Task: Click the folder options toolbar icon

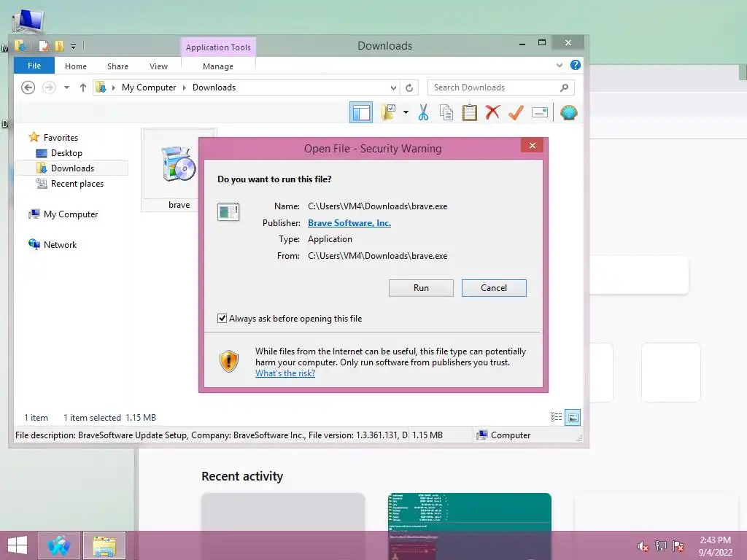Action: tap(389, 113)
